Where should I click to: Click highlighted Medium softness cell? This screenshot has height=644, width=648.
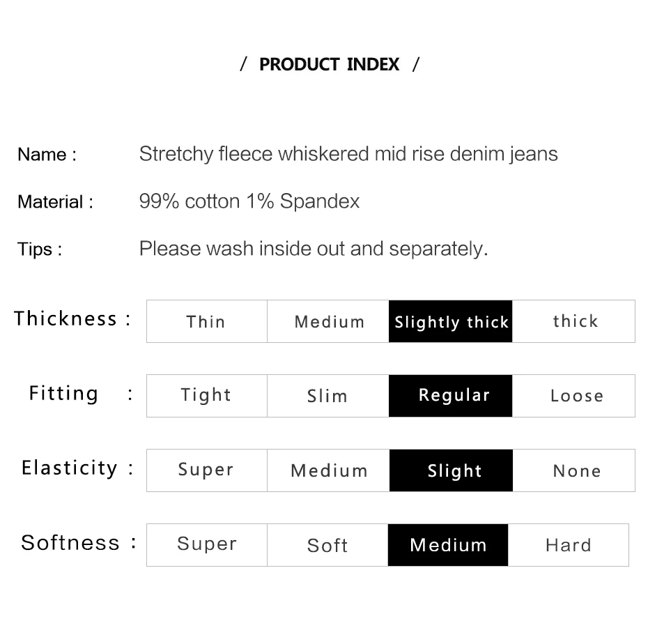[448, 545]
